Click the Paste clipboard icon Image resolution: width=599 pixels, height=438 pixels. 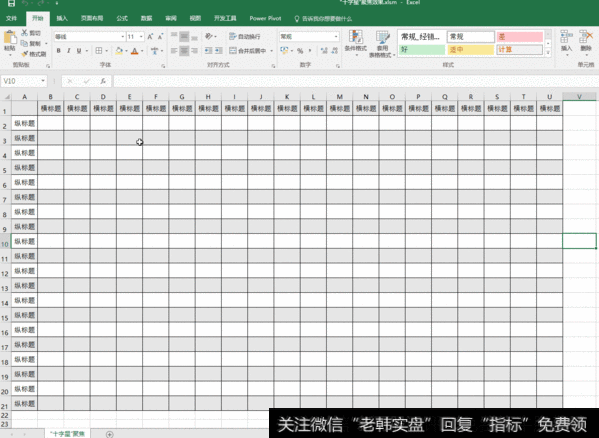coord(10,39)
